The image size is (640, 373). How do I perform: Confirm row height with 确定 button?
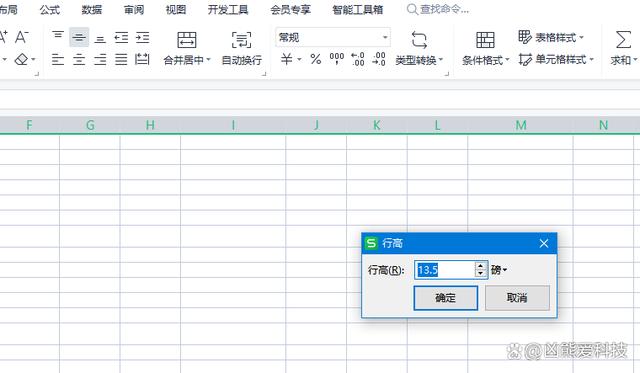(x=446, y=298)
